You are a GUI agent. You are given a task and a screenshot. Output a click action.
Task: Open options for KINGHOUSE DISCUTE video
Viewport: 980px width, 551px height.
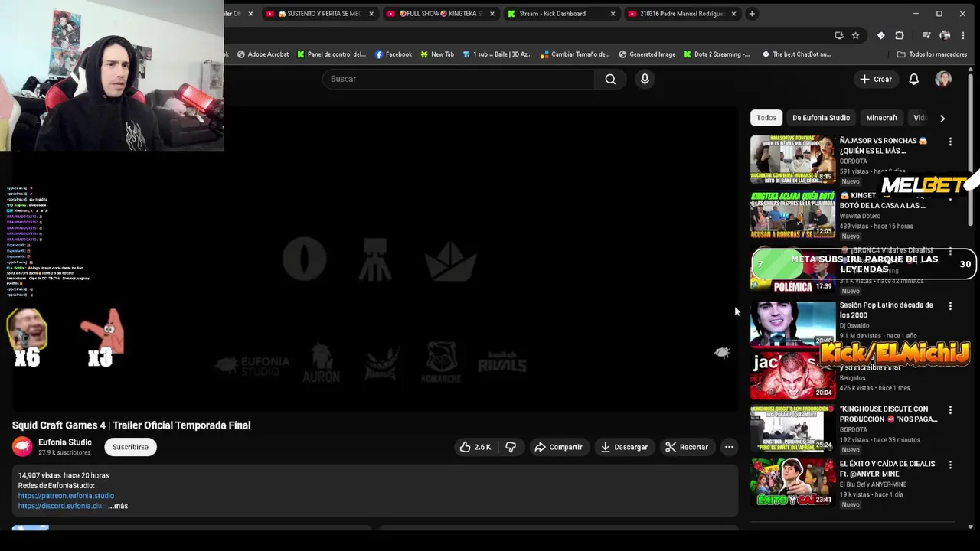pos(950,410)
